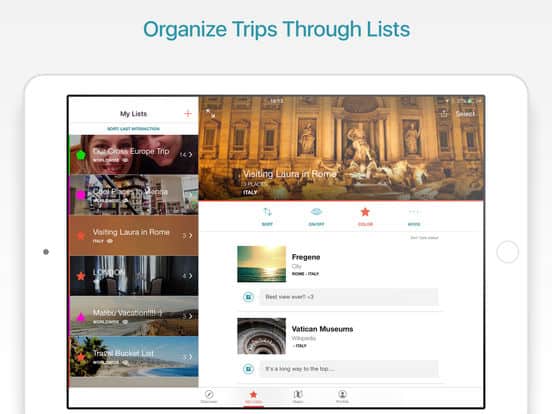Click the Visiting Laura in Rome header title
Viewport: 552px width, 414px height.
(289, 174)
